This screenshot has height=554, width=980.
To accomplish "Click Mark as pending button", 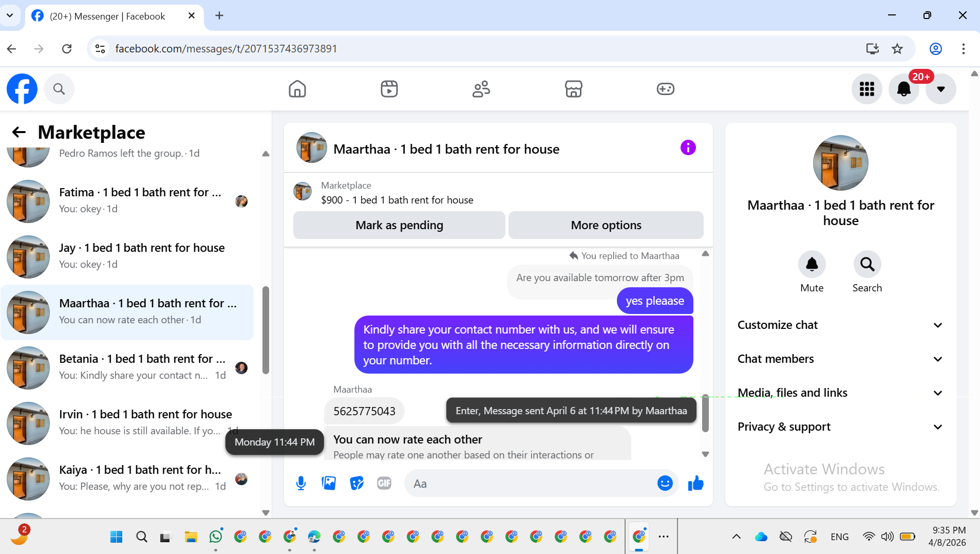I will tap(399, 225).
